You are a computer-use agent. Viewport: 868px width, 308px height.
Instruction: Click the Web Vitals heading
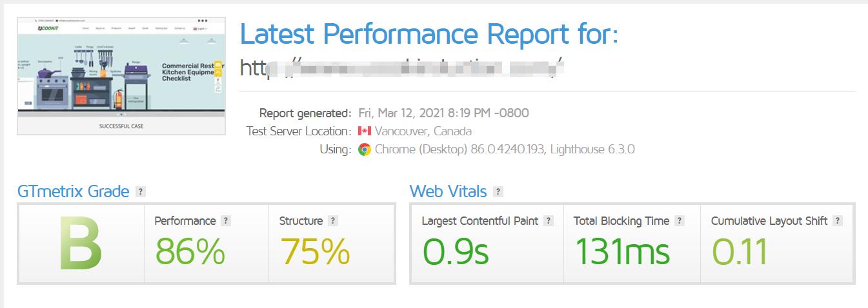pos(449,191)
